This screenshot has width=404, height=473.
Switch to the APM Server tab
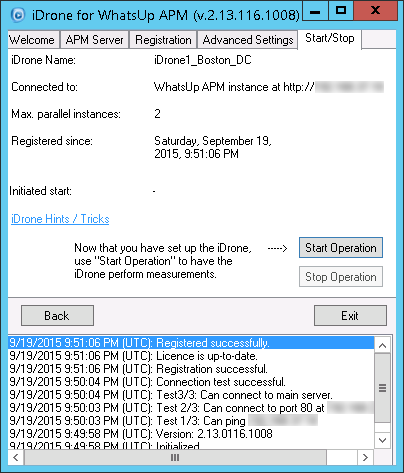click(x=95, y=40)
